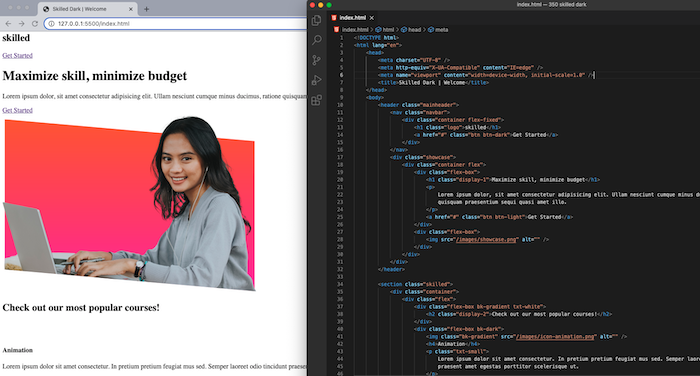
Task: Click the Maximize skill, minimize budget heading
Action: pyautogui.click(x=95, y=75)
